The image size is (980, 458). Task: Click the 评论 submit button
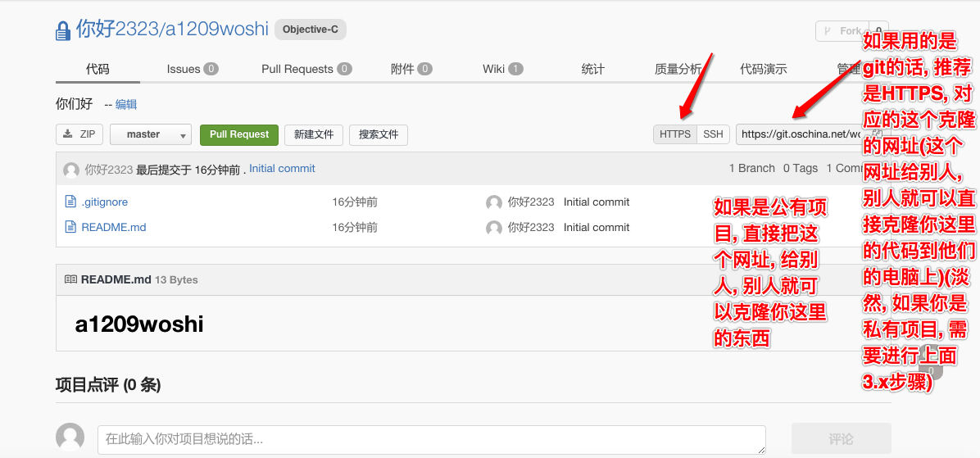pyautogui.click(x=842, y=438)
